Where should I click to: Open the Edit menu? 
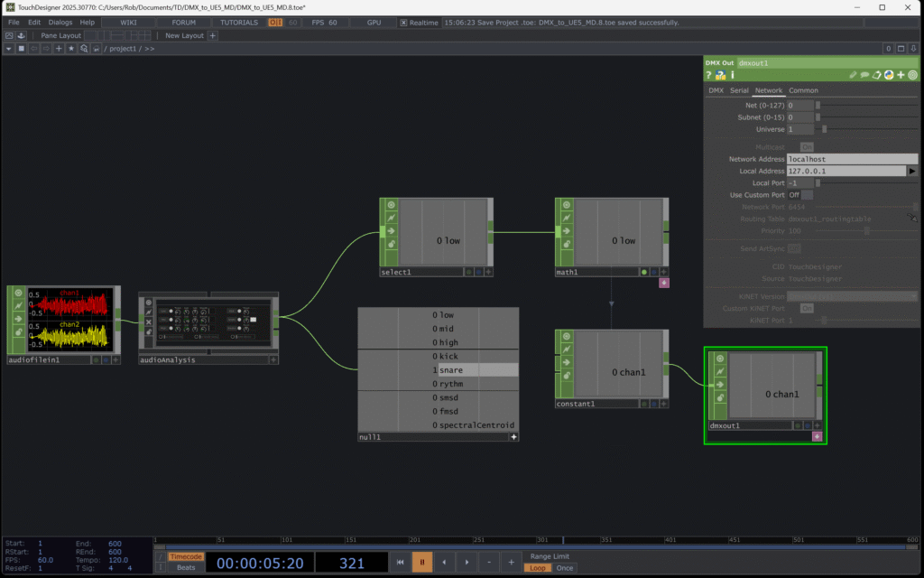(34, 23)
